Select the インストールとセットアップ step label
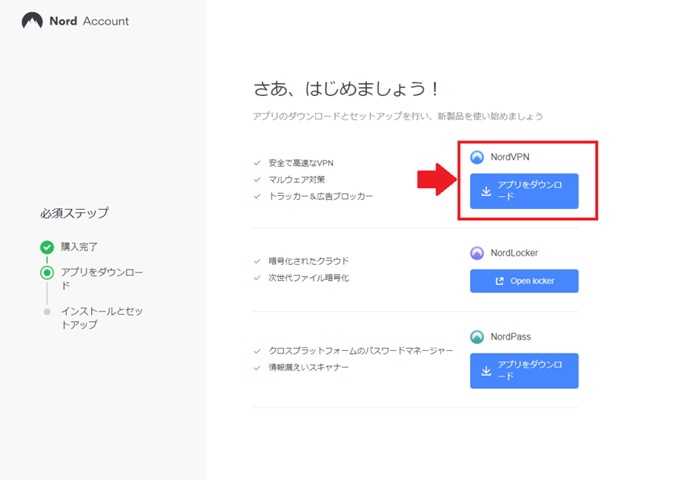The height and width of the screenshot is (480, 682). (102, 318)
